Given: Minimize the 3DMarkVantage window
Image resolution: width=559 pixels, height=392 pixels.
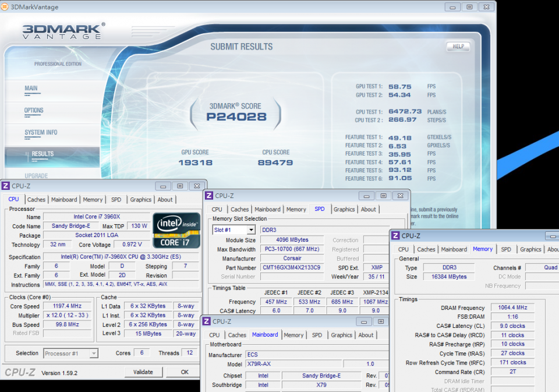Looking at the screenshot, I should pos(452,7).
